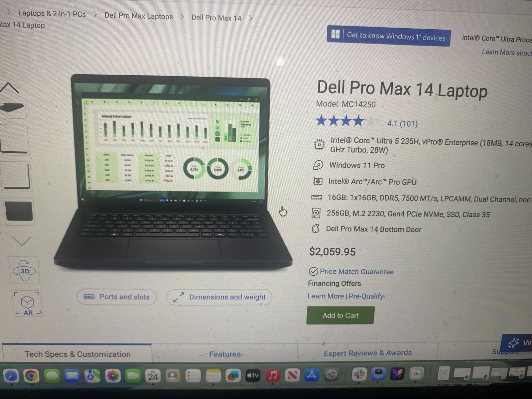Click the Dell Pro Max Laptops breadcrumb
Screen dimensions: 532x399
point(139,16)
